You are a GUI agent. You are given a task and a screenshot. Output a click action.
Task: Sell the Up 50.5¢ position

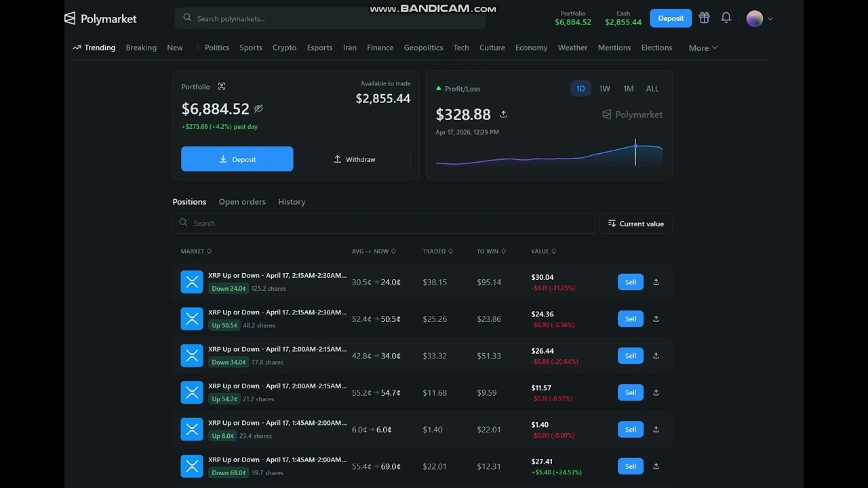(631, 319)
